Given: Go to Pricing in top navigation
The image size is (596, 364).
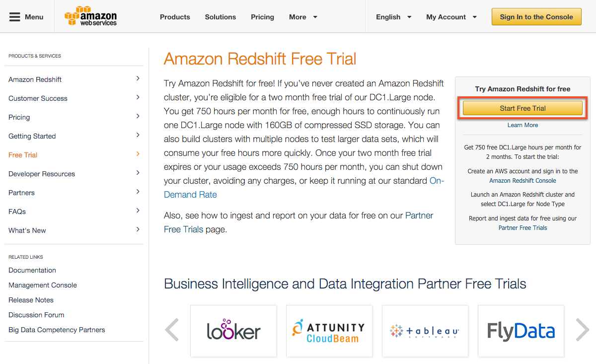Looking at the screenshot, I should 262,17.
